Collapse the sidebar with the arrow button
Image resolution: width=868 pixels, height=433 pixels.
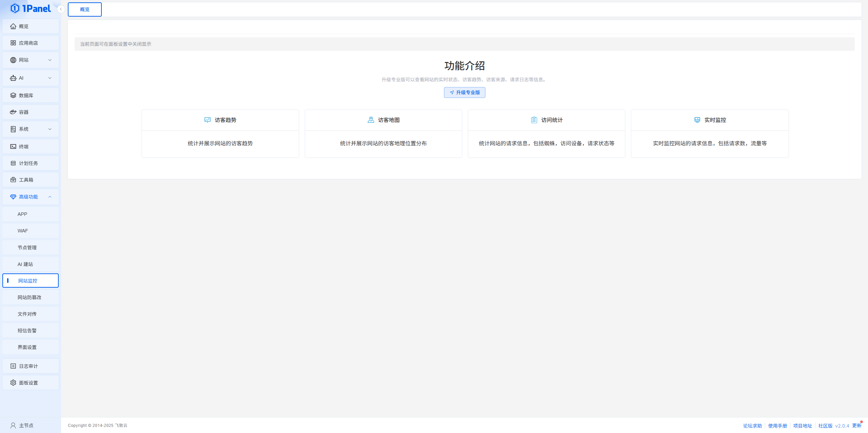61,9
